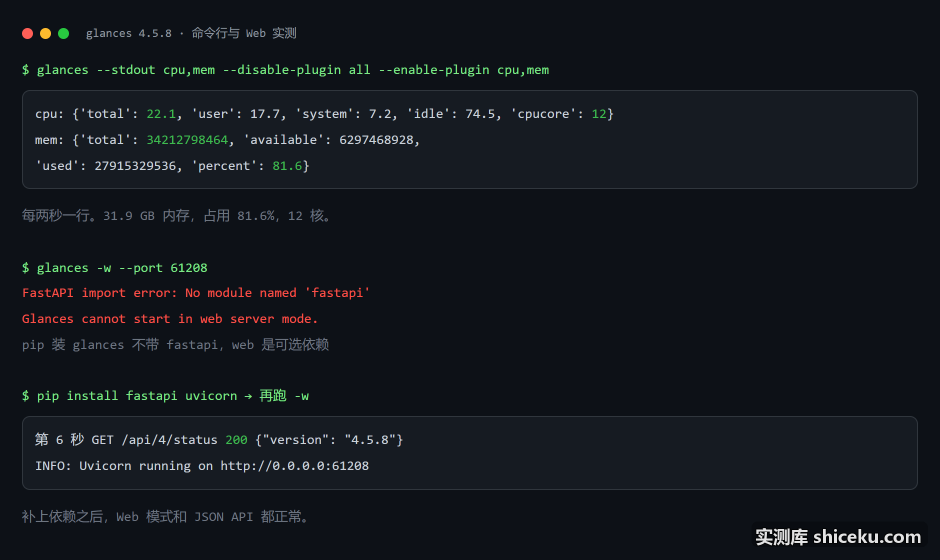Click the Glances cannot start error line
This screenshot has height=560, width=940.
tap(170, 319)
